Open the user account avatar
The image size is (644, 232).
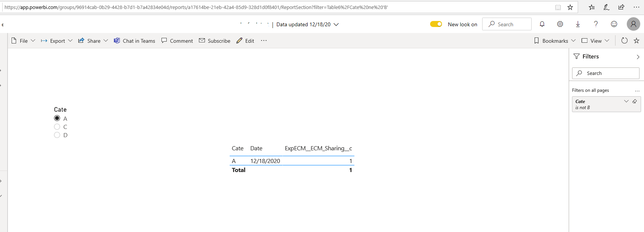[633, 24]
